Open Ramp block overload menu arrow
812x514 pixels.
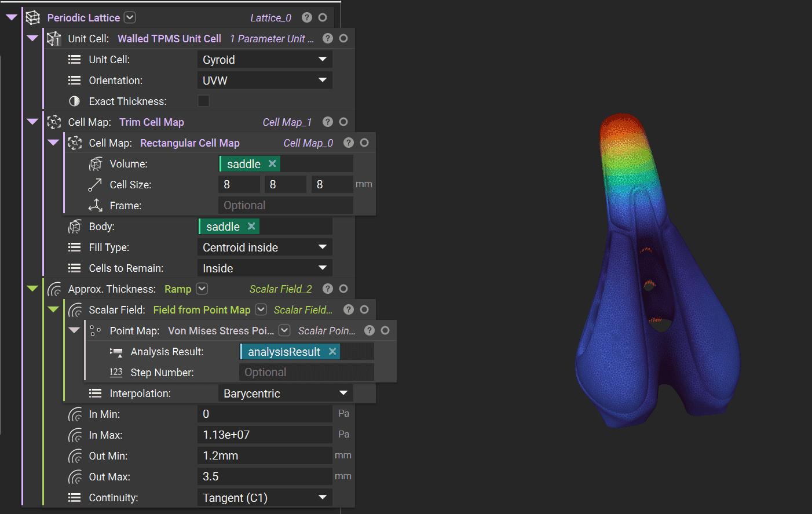pos(202,289)
